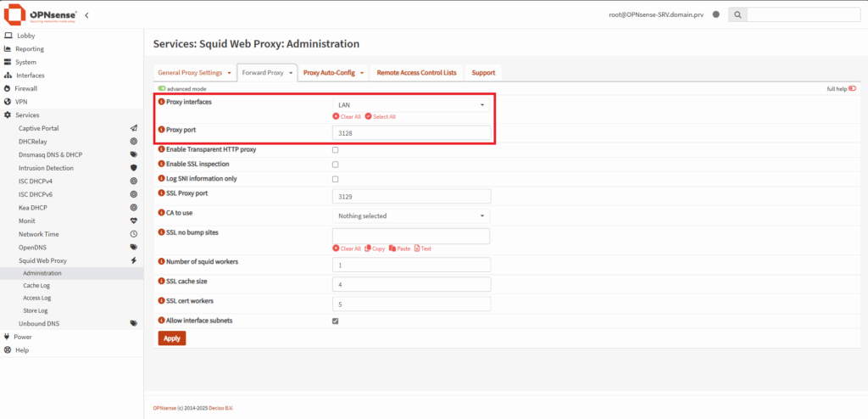Click the OPNsense logo

click(x=40, y=14)
